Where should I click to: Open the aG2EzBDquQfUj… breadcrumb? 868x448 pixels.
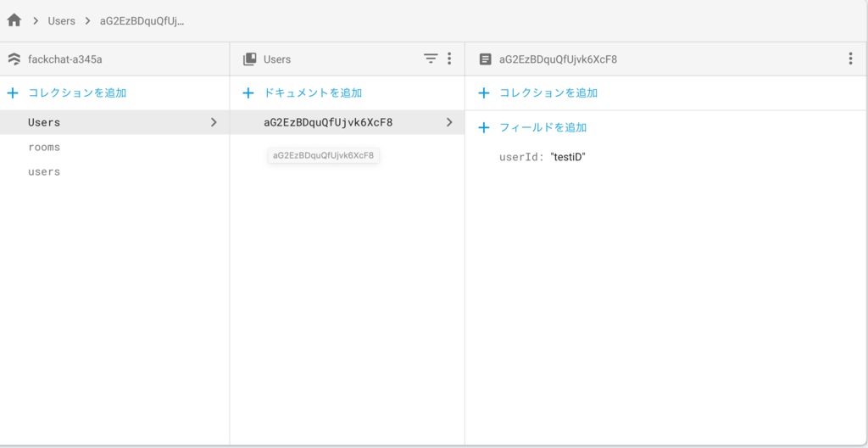point(142,21)
